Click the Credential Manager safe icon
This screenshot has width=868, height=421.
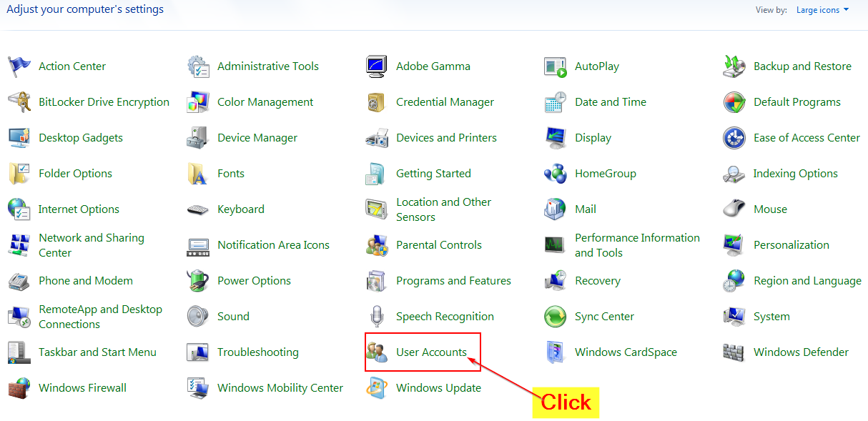pos(377,102)
